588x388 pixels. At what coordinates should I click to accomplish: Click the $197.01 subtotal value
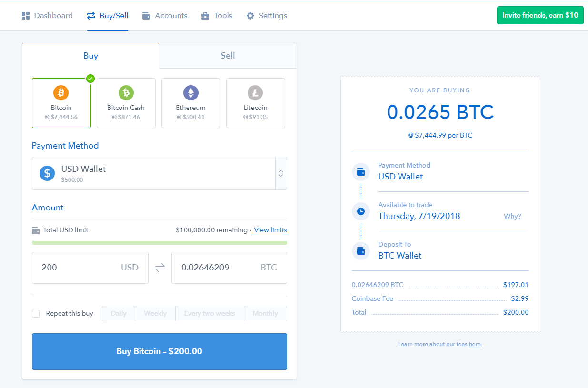coord(516,285)
